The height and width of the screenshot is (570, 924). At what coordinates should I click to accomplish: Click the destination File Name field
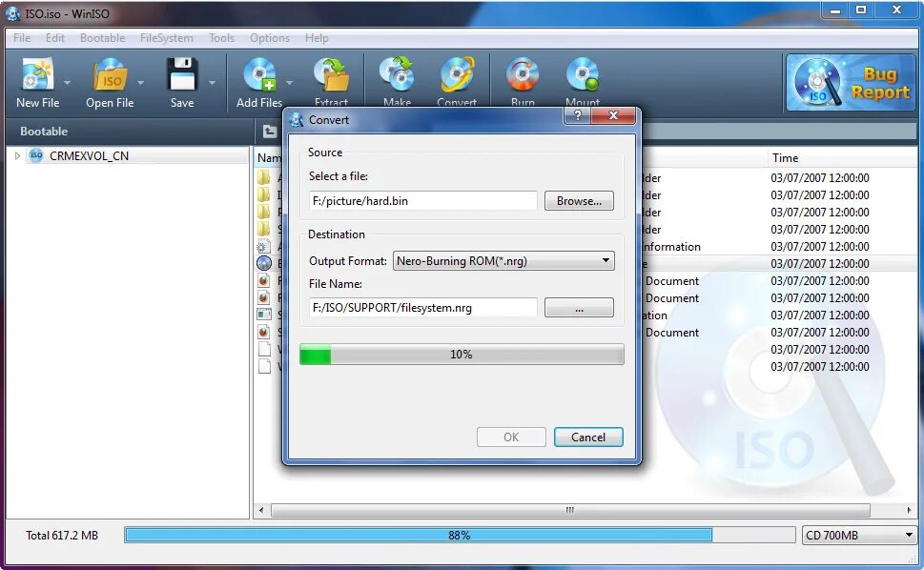pos(422,307)
